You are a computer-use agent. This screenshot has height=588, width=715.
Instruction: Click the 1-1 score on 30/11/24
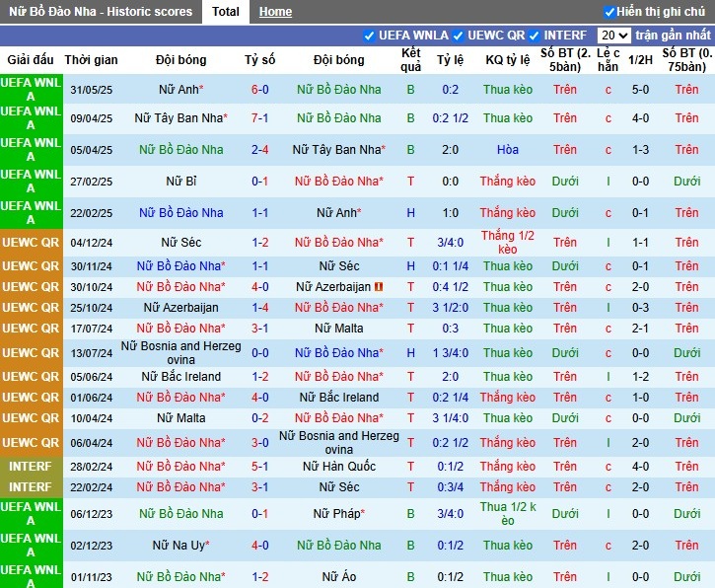[x=260, y=266]
